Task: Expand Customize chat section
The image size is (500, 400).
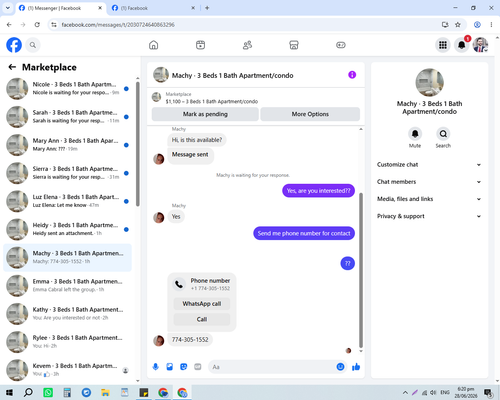Action: tap(429, 165)
